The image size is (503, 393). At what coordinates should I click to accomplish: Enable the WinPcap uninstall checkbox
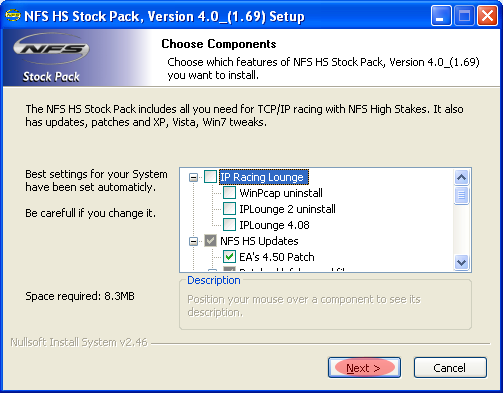(229, 193)
